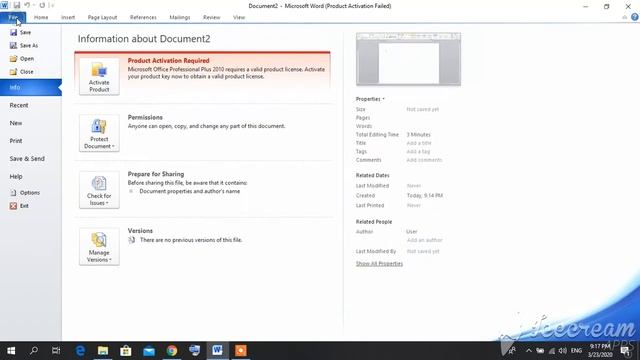Click Add a title field
640x360 pixels.
click(419, 143)
